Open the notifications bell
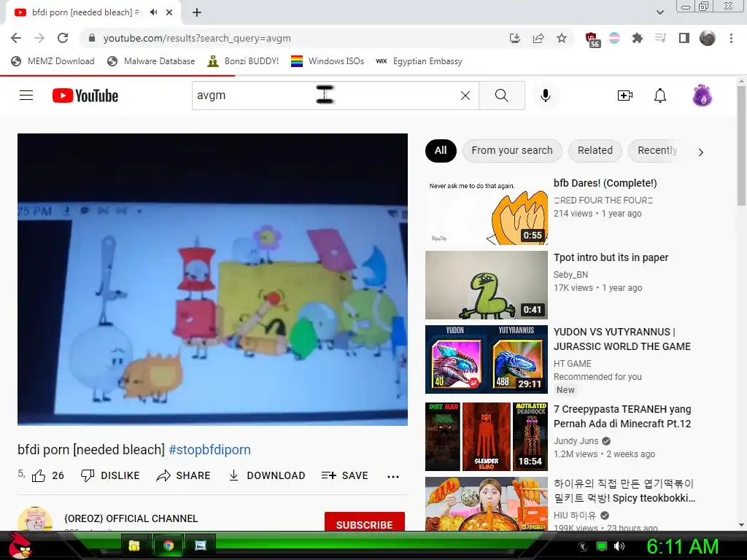The height and width of the screenshot is (560, 747). (659, 96)
